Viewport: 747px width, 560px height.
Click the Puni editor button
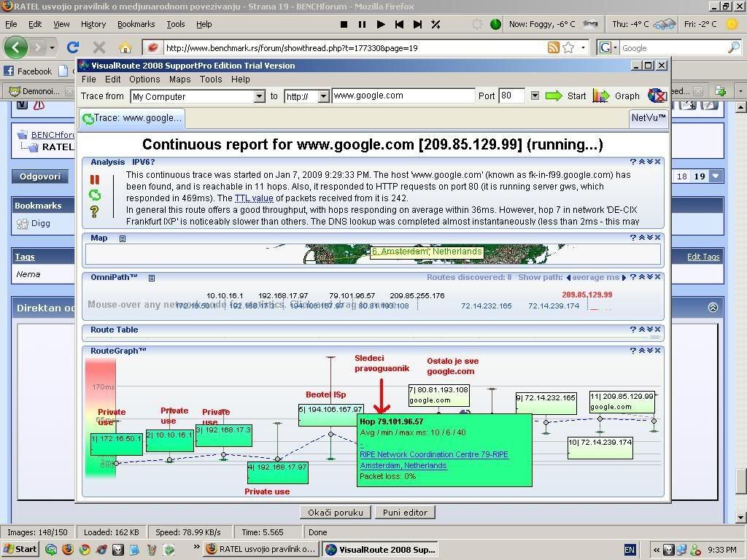point(405,513)
